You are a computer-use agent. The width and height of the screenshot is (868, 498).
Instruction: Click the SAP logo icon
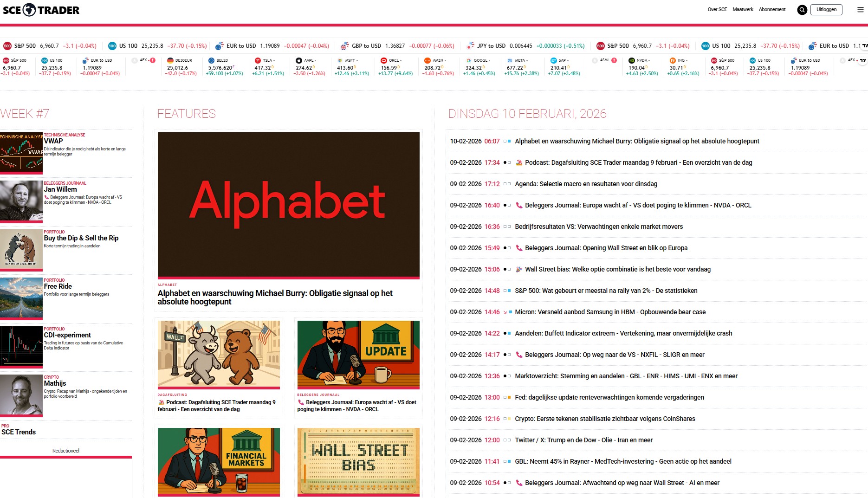[x=553, y=60]
